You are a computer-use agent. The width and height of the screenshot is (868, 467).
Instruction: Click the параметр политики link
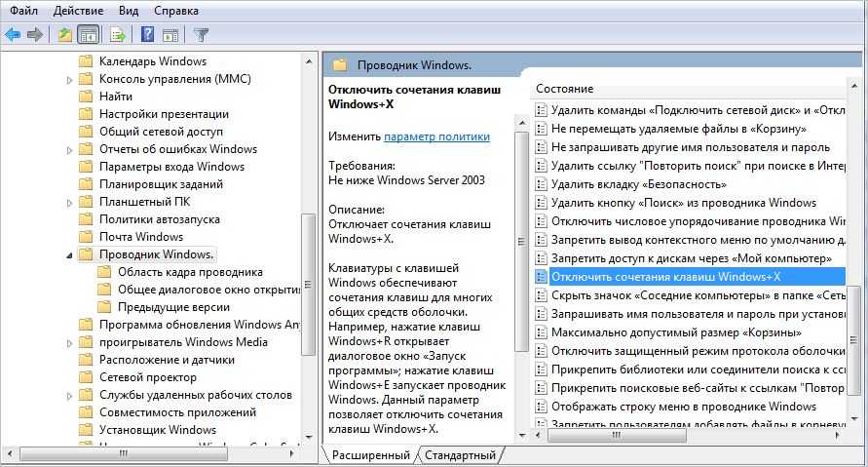coord(436,137)
